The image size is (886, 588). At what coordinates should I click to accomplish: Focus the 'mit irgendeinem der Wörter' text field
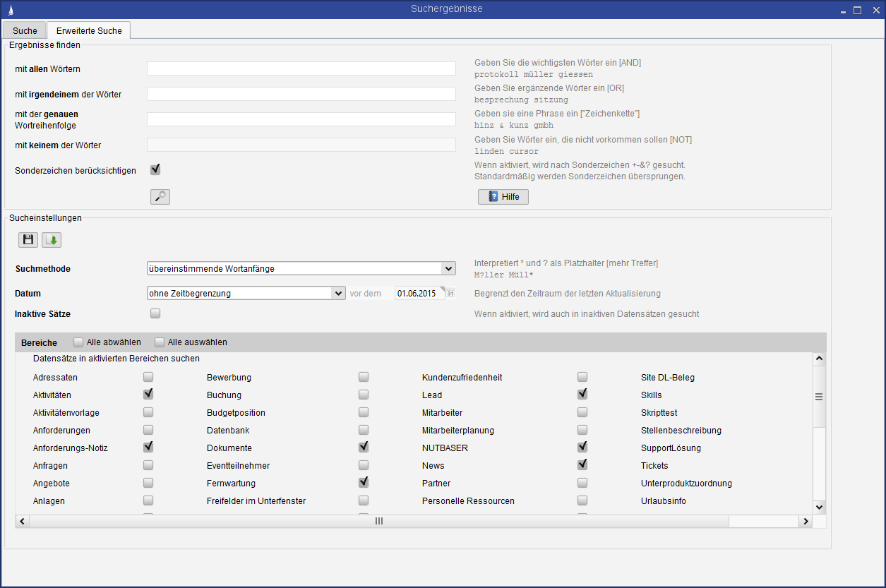[301, 94]
